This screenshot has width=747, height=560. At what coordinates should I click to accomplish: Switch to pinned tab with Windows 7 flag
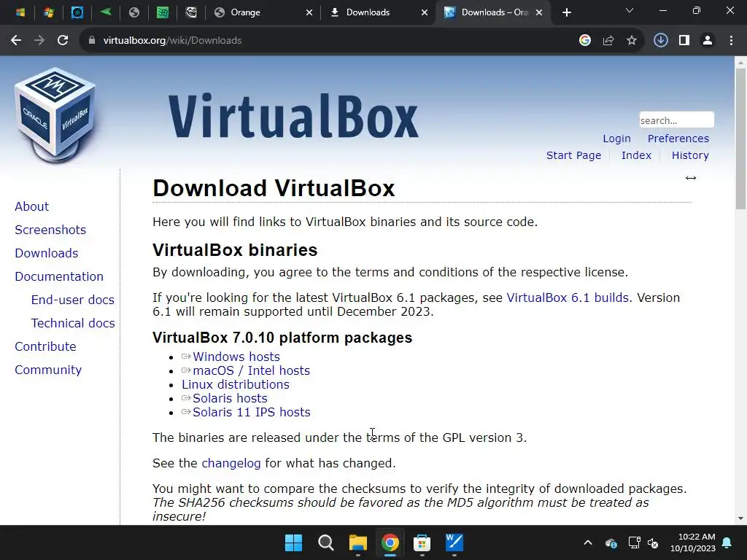coord(49,12)
